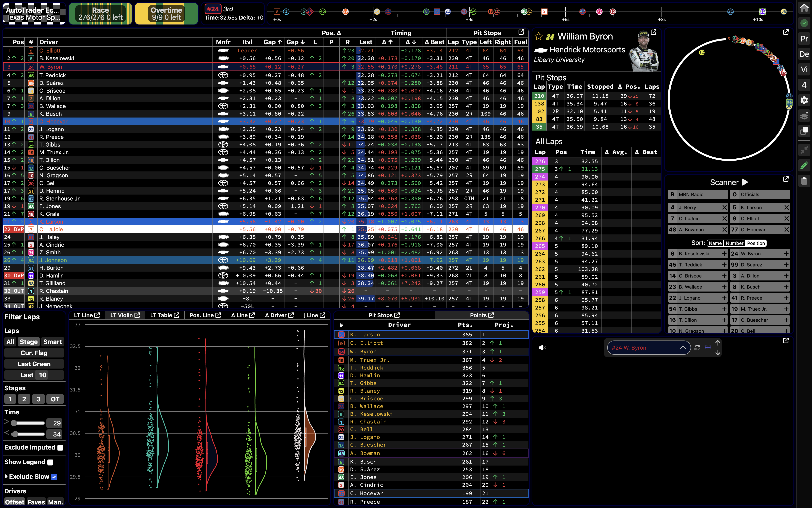
Task: Adjust the minimum time slider
Action: (14, 423)
